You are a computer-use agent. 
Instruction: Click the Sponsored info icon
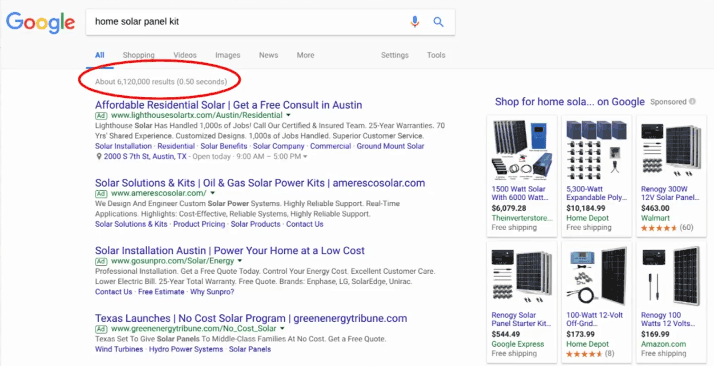point(693,102)
